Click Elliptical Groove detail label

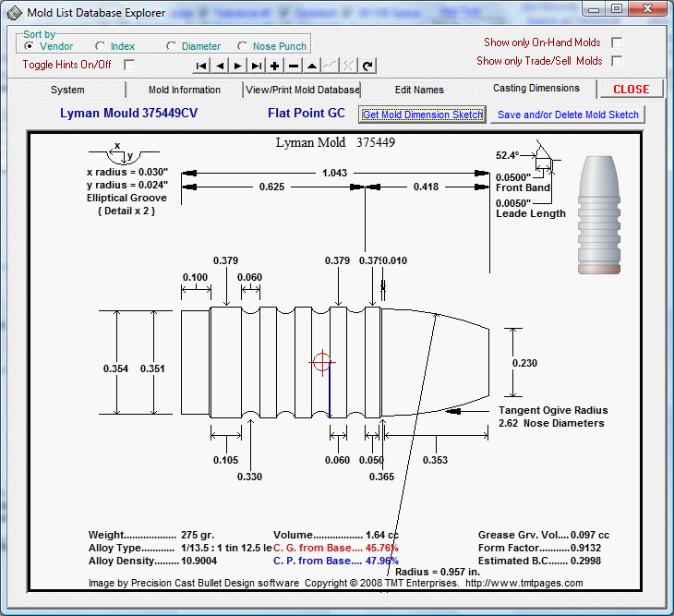[x=126, y=199]
